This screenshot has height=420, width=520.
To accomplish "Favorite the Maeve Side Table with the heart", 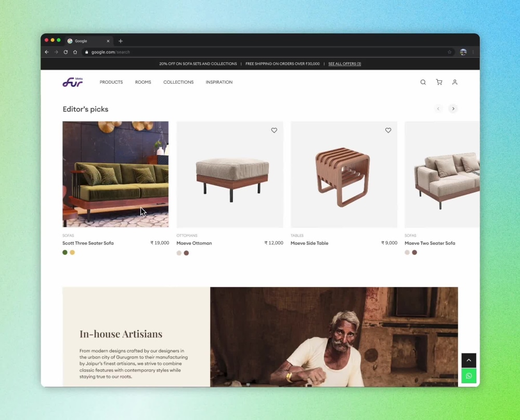I will [x=388, y=130].
